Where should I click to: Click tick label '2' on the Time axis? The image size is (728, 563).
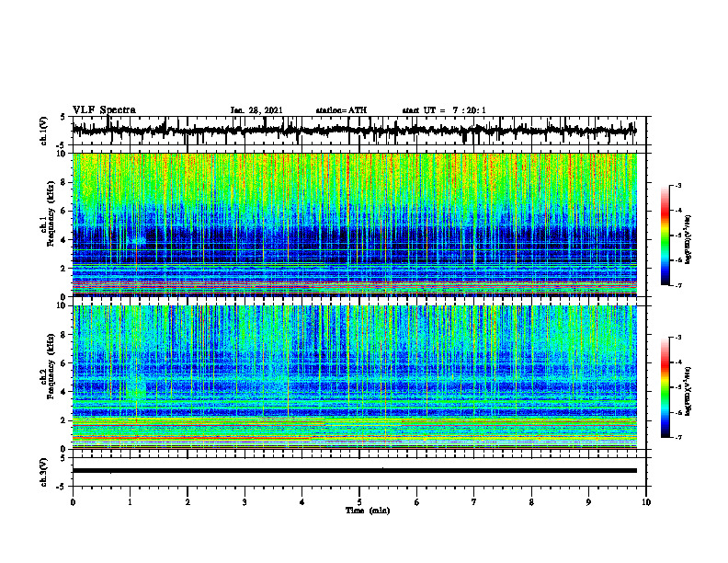[188, 502]
